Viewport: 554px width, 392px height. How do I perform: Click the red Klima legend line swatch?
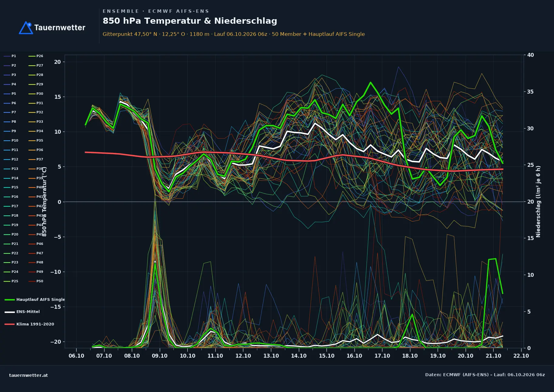[x=10, y=324]
